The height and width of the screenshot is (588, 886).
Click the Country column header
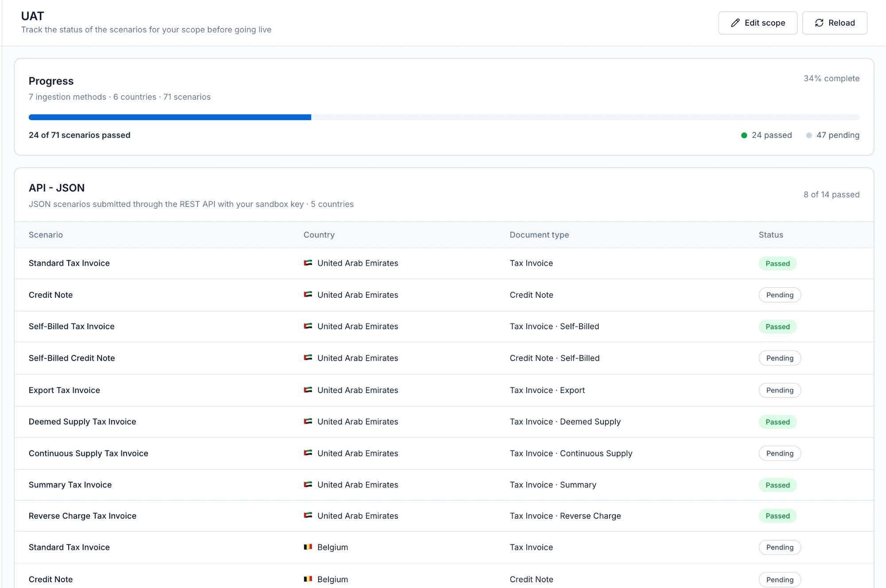[319, 235]
